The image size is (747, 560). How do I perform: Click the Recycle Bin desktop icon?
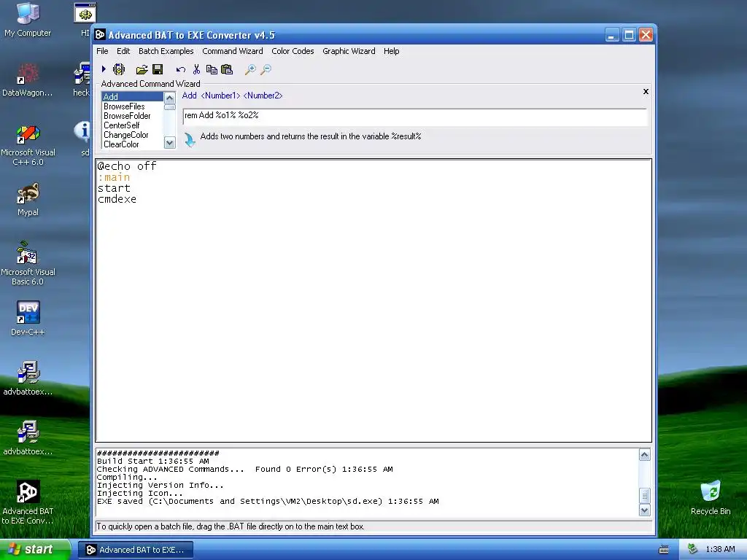tap(711, 497)
